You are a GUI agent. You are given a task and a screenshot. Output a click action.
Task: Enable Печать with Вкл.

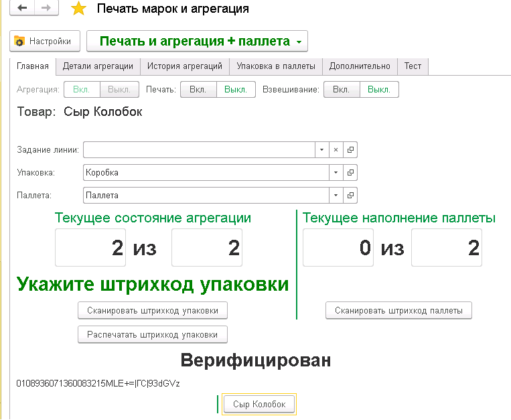click(198, 89)
